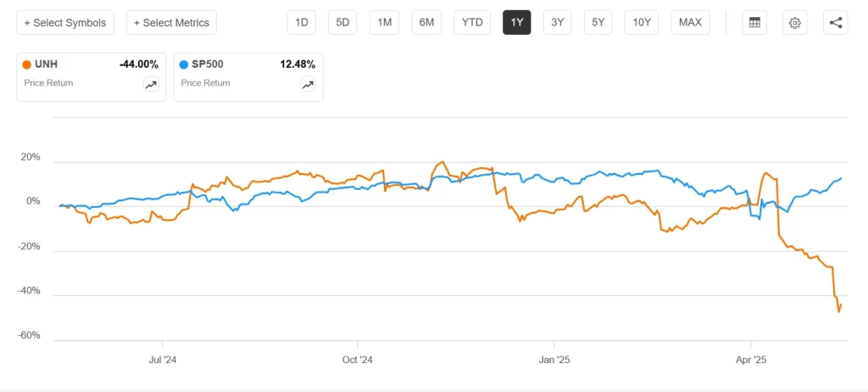Set chart range to 5Y

pyautogui.click(x=598, y=23)
